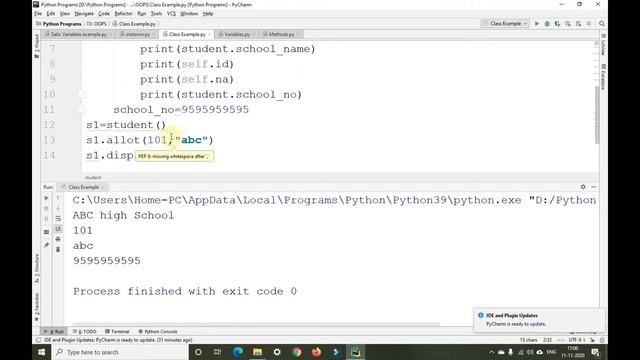
Task: Expand the Class Example run configuration dropdown
Action: (505, 24)
